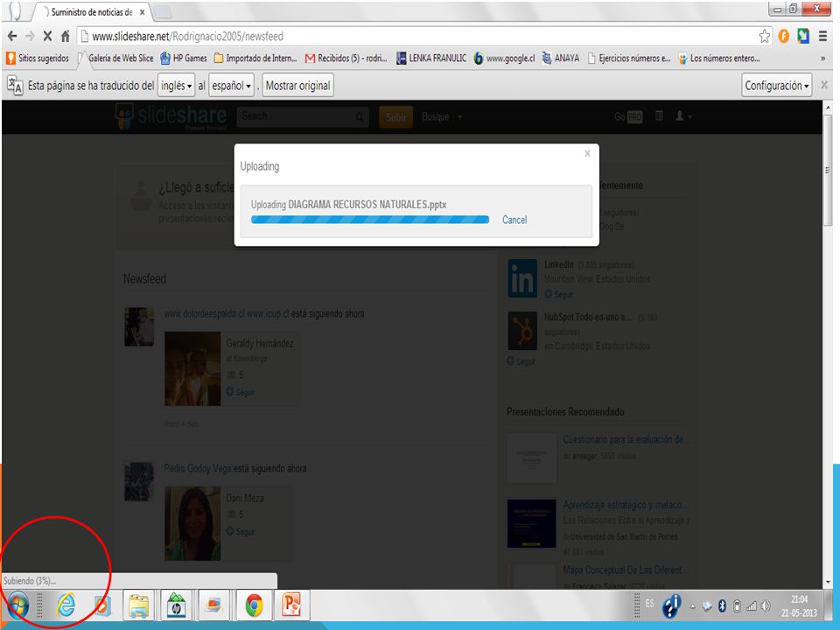Open the Ejercicios números e... bookmark

[629, 58]
